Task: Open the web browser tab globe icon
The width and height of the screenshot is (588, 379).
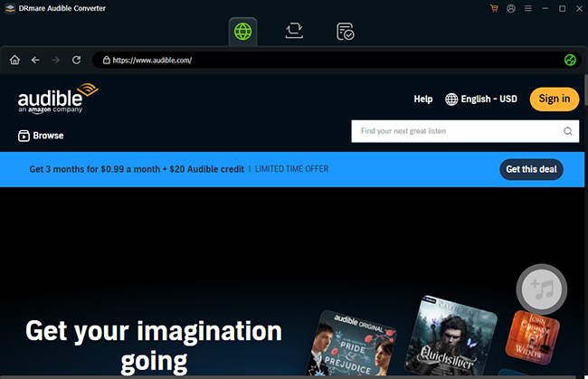Action: pos(244,31)
